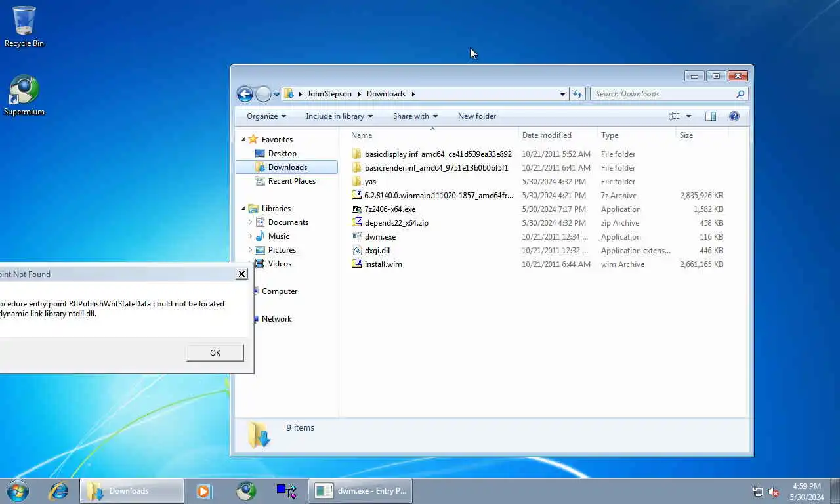The height and width of the screenshot is (504, 840).
Task: Click JohnStepson in the address breadcrumb
Action: (329, 94)
